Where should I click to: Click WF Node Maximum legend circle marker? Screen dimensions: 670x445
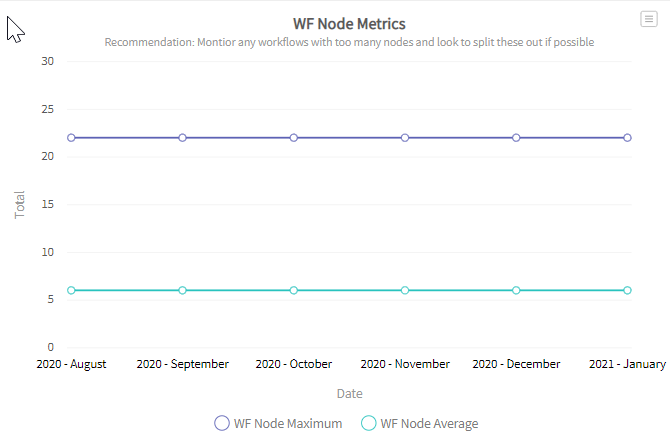point(222,424)
